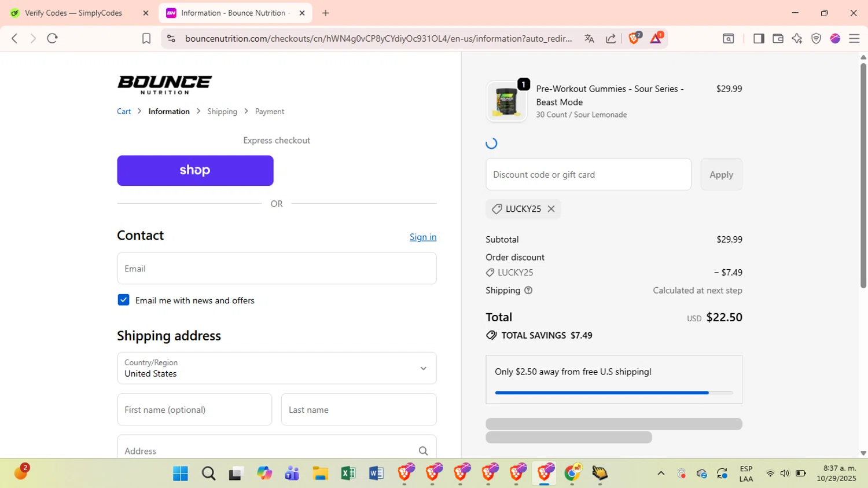Open the browser hamburger menu
This screenshot has height=488, width=868.
point(854,38)
